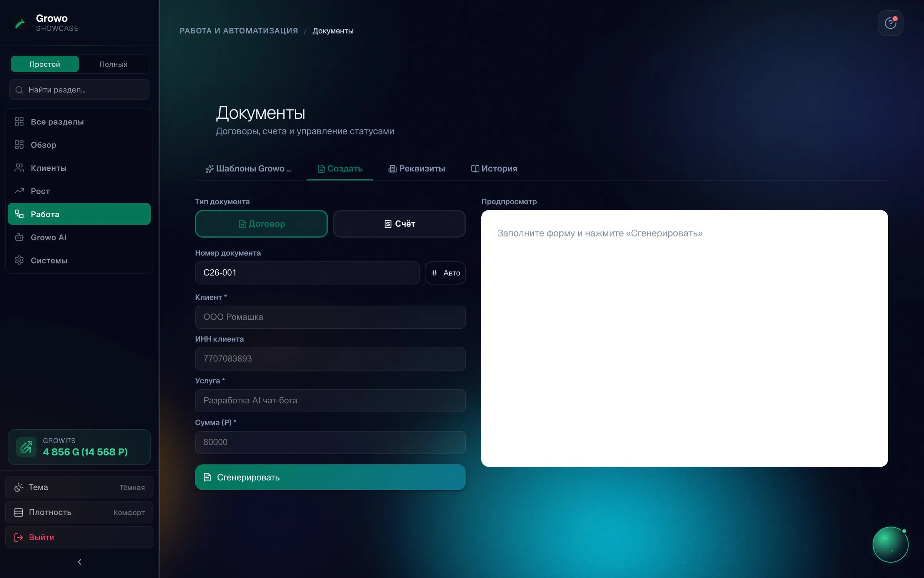Switch to the Реквизиты tab

pos(417,169)
